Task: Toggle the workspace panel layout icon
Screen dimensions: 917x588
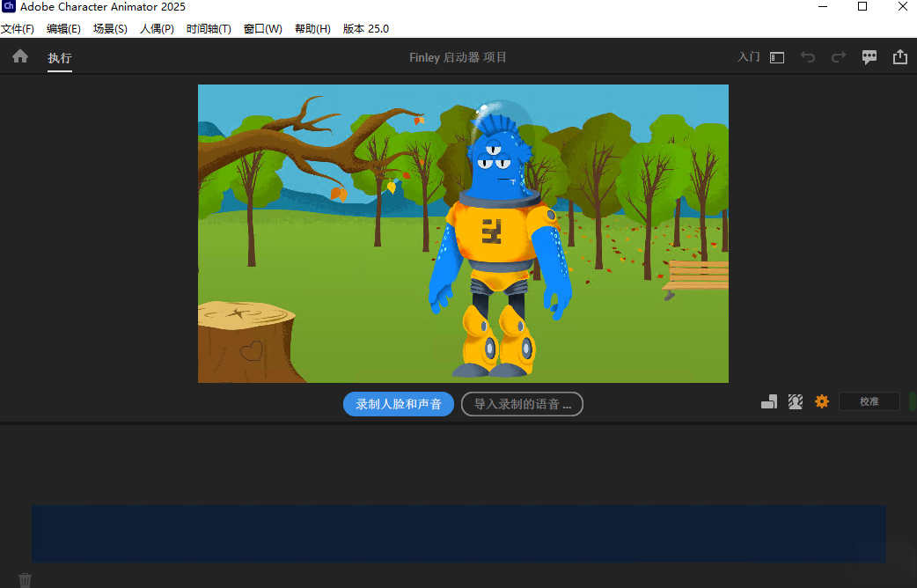Action: 777,57
